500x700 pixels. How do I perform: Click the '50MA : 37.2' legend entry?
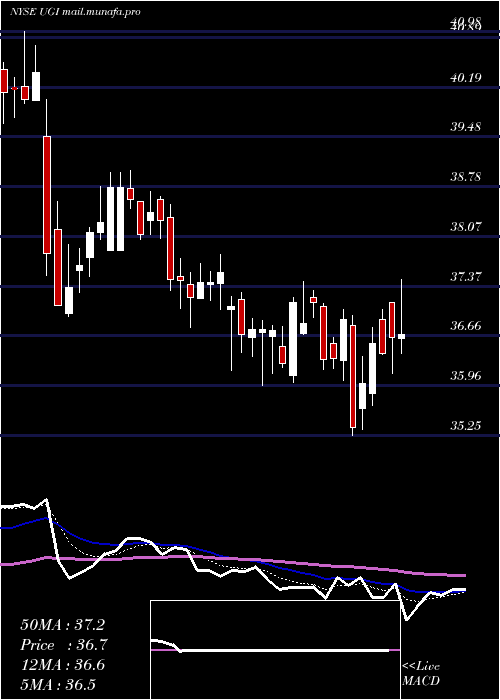click(62, 625)
